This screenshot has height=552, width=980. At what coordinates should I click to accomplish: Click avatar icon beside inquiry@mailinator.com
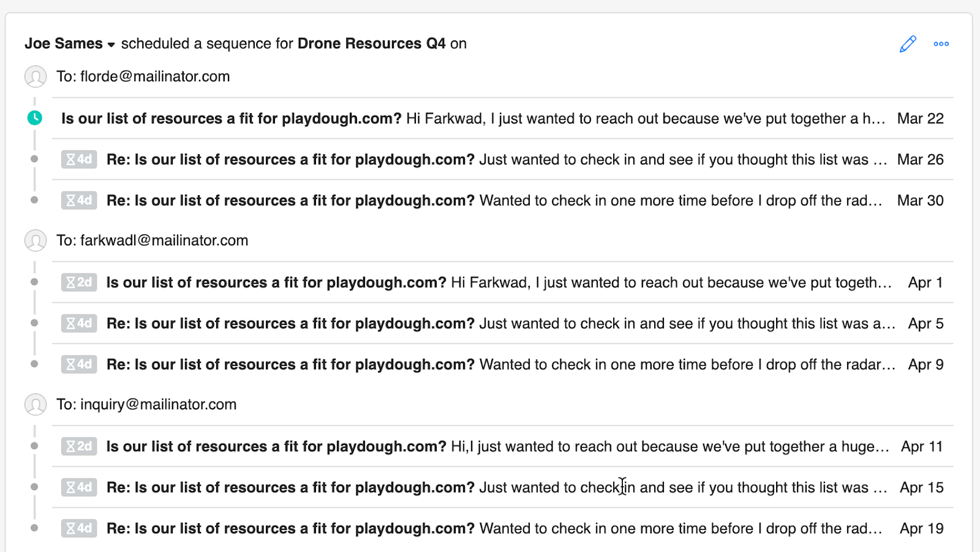tap(36, 405)
